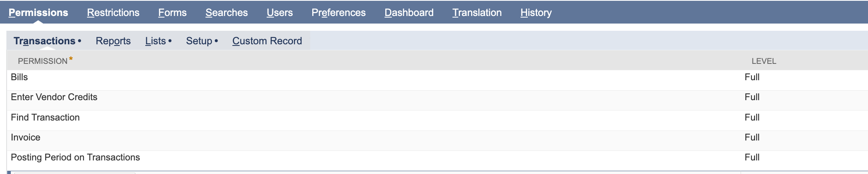Click the Find Transaction permission row

click(437, 121)
